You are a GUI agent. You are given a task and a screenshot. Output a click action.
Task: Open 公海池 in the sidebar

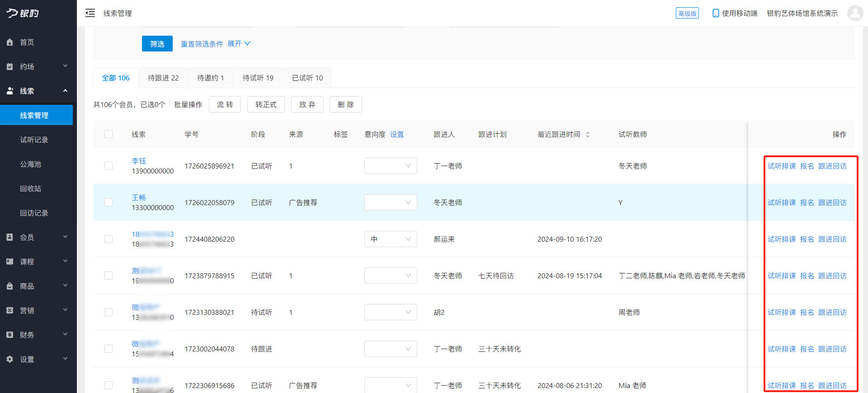click(x=30, y=164)
